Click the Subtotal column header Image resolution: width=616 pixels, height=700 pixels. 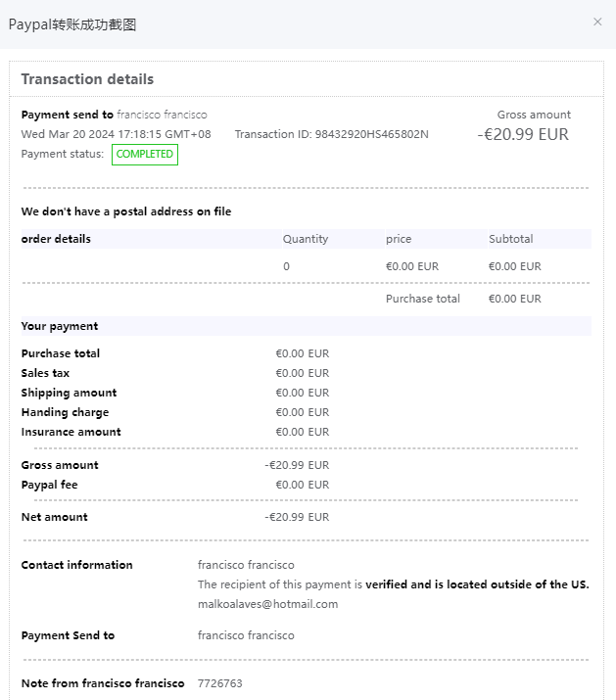(510, 239)
